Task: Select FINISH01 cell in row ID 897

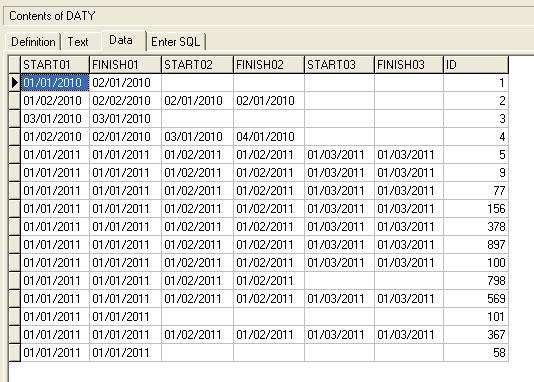Action: 125,245
